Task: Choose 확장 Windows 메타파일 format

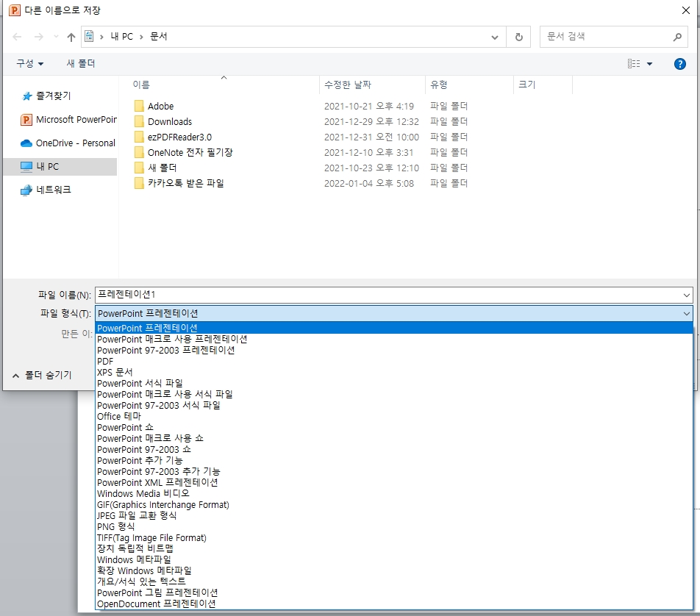Action: point(394,570)
